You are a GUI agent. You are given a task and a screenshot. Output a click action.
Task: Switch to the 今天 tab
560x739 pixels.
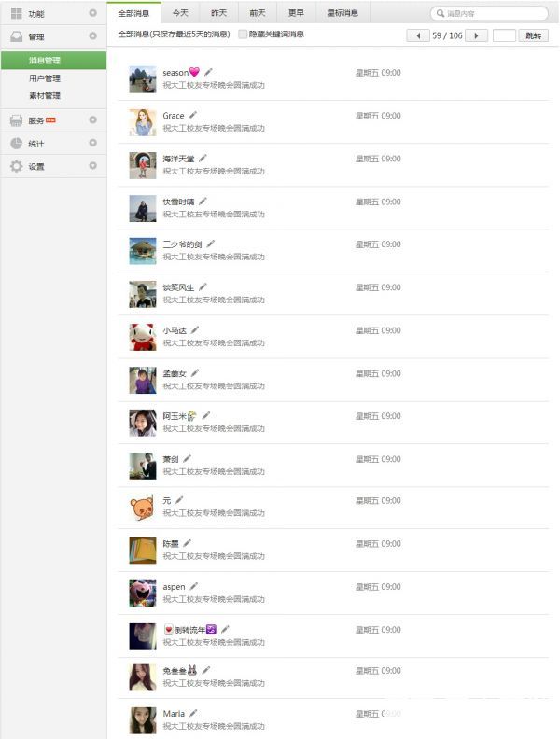click(x=180, y=13)
